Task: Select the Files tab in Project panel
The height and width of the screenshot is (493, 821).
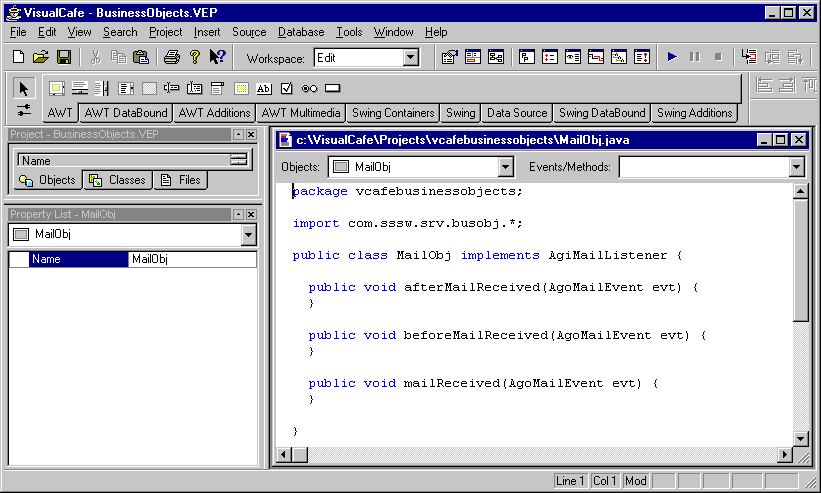Action: (181, 180)
